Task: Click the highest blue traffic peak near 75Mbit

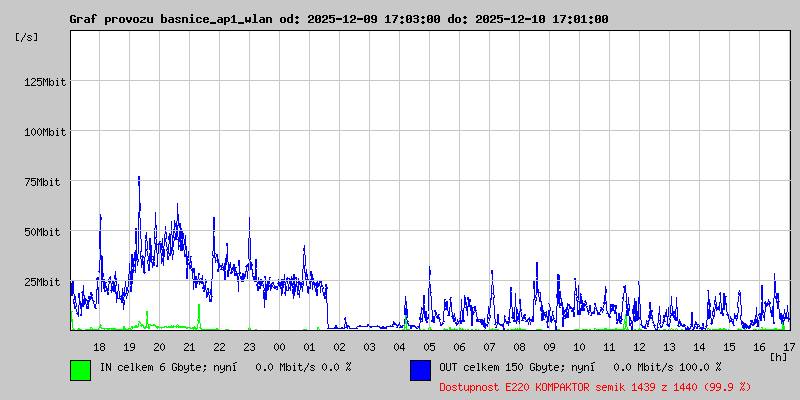Action: click(x=139, y=178)
